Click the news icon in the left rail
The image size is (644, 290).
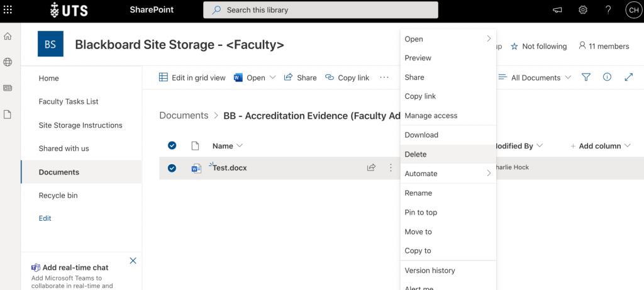pyautogui.click(x=8, y=88)
